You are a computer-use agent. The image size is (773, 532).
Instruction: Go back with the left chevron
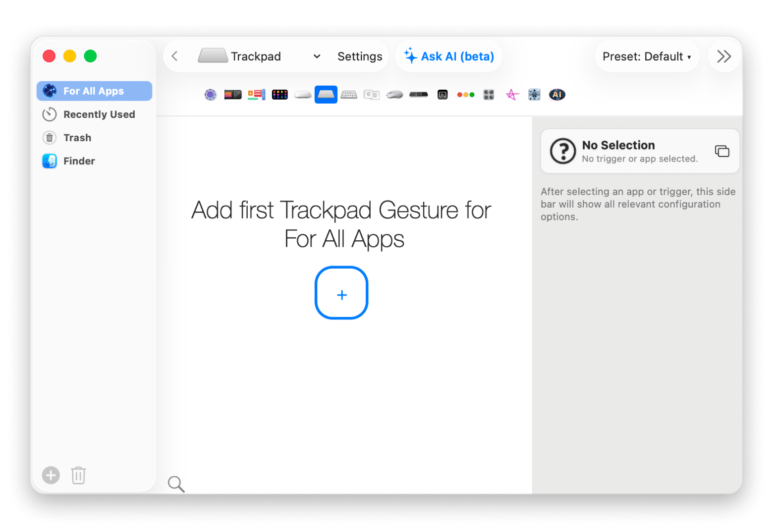click(174, 56)
